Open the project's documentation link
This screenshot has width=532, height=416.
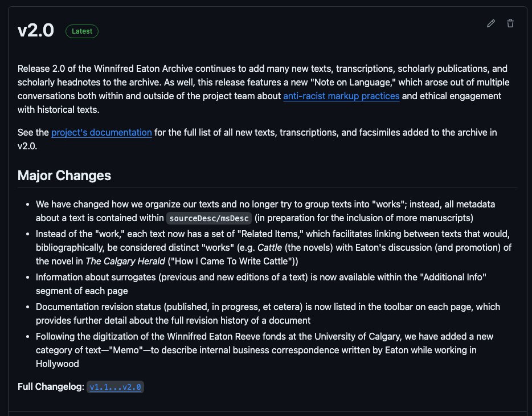(101, 132)
